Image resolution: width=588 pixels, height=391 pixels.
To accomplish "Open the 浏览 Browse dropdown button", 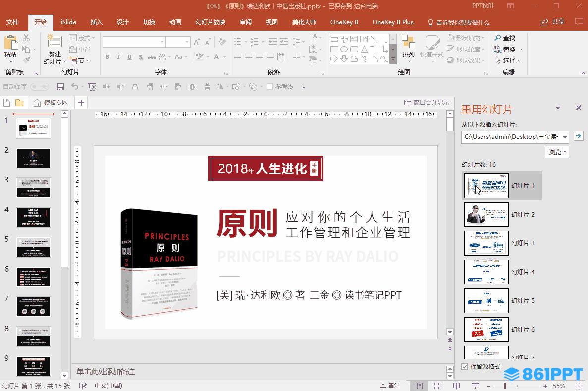I will [557, 152].
